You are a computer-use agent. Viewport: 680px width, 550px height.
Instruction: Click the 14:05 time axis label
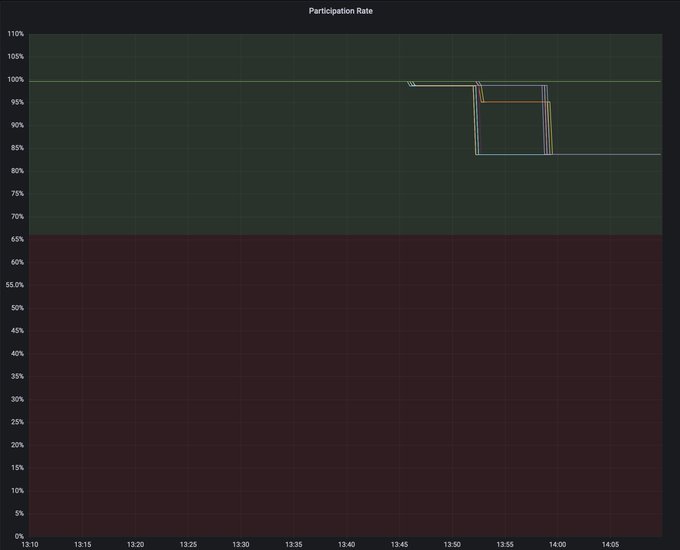610,544
